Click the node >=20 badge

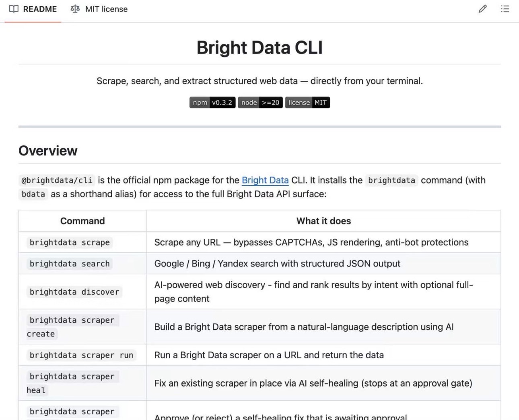(x=260, y=102)
